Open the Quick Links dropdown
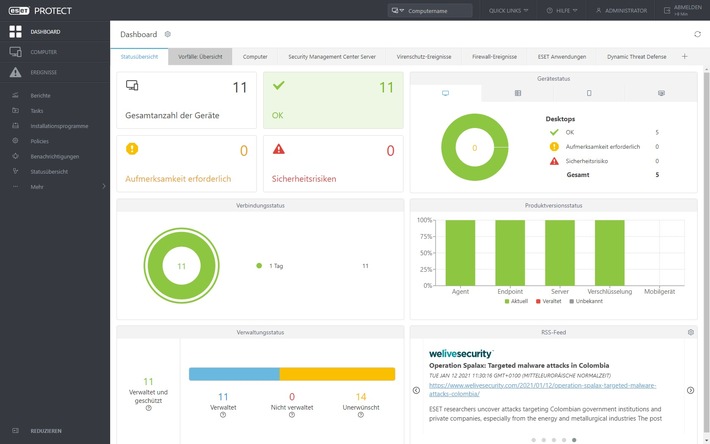Image resolution: width=710 pixels, height=444 pixels. pos(508,10)
